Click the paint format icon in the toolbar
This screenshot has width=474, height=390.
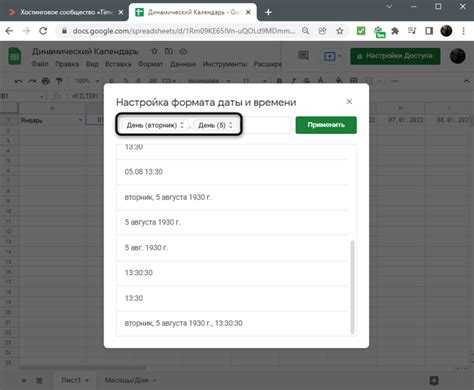pyautogui.click(x=59, y=81)
